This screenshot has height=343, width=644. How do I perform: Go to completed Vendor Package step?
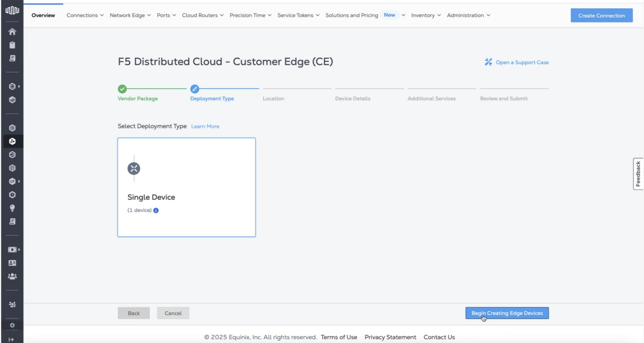pos(122,89)
